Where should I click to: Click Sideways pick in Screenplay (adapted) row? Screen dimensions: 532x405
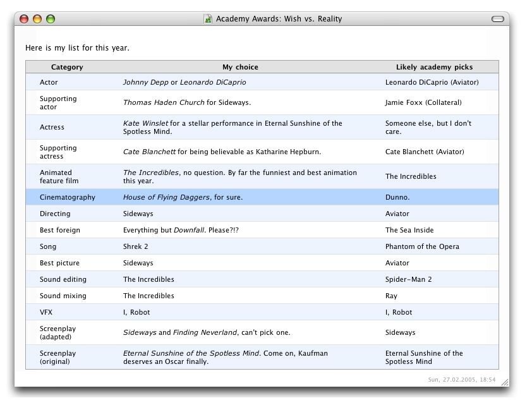[x=401, y=332]
